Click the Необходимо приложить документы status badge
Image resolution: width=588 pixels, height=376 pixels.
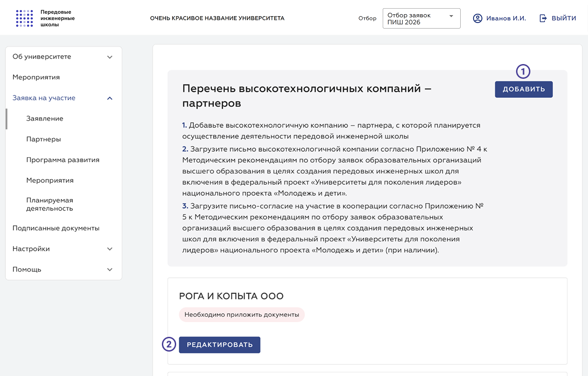coord(242,315)
